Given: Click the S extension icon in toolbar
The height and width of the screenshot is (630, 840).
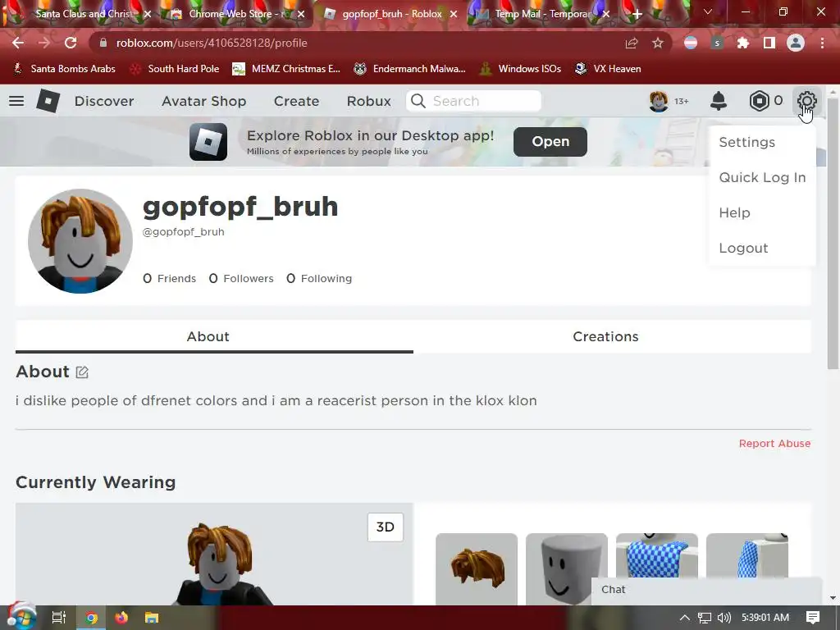Looking at the screenshot, I should click(x=717, y=43).
